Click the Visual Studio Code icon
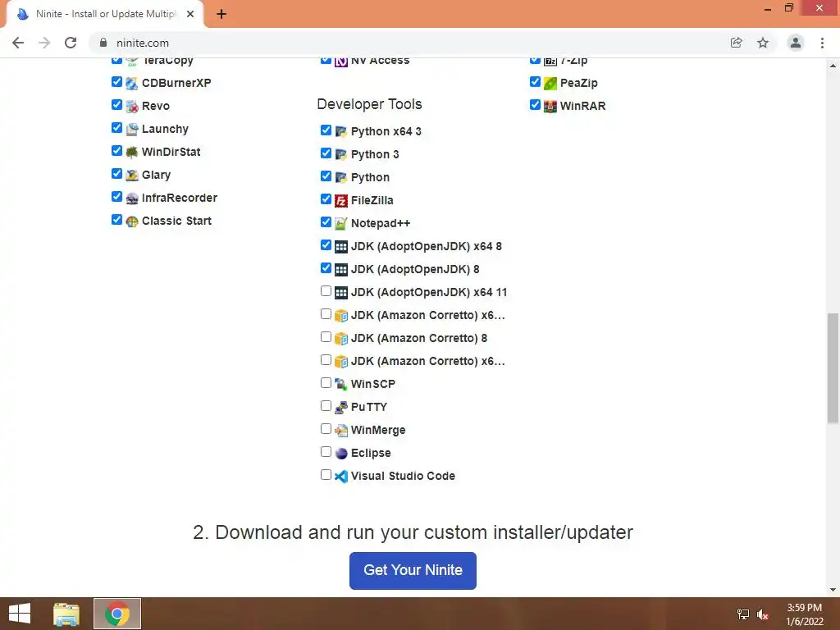Viewport: 840px width, 630px height. pos(340,477)
